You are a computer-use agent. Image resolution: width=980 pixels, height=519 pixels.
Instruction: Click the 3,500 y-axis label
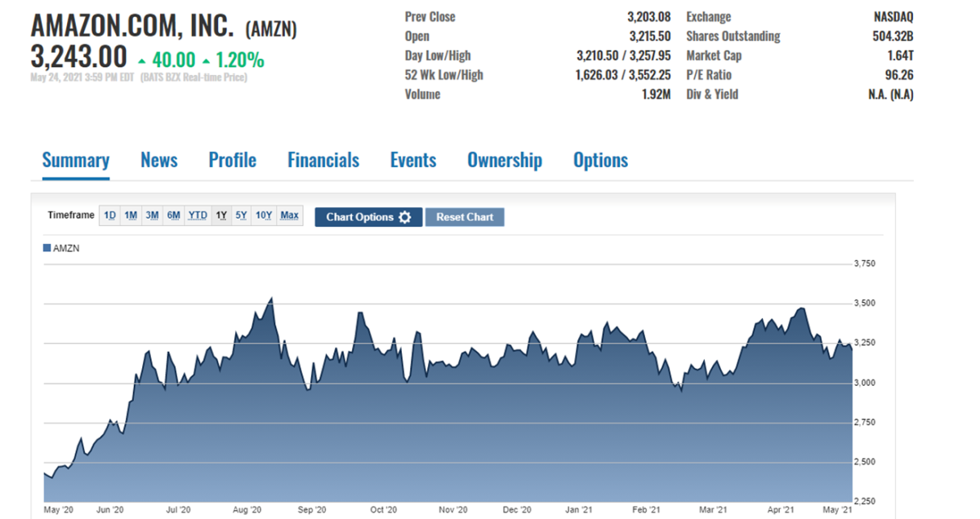pyautogui.click(x=864, y=303)
